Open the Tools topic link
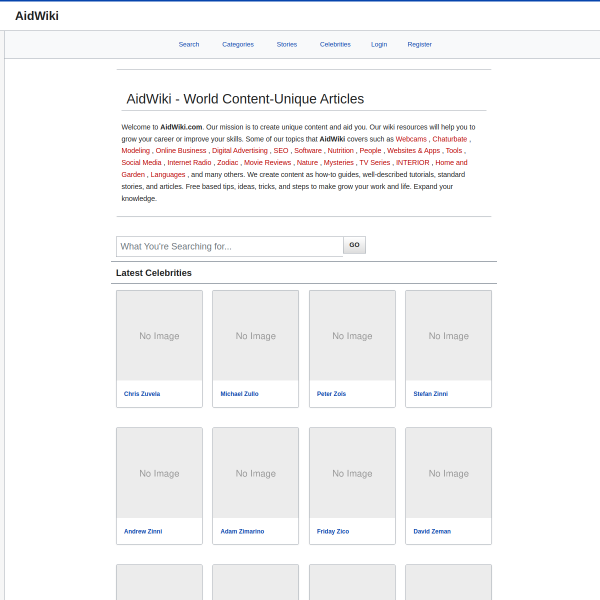 (x=454, y=150)
